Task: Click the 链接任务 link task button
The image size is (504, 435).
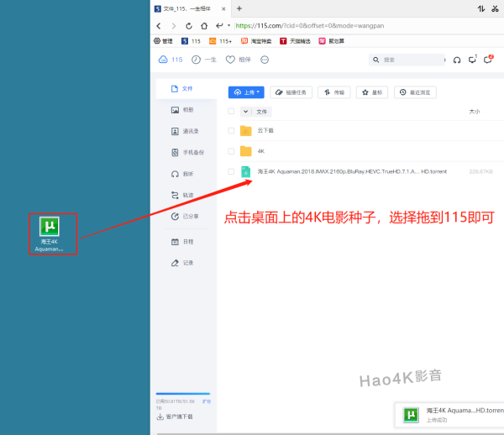Action: point(291,92)
